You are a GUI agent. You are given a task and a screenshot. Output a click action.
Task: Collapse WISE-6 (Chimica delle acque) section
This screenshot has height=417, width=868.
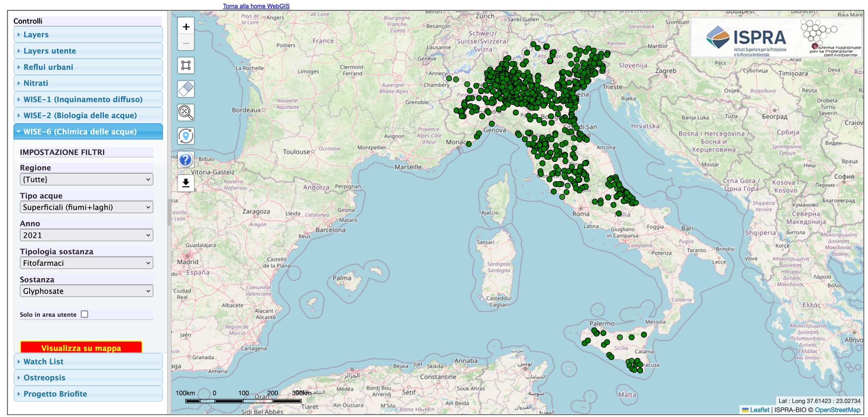[x=88, y=131]
